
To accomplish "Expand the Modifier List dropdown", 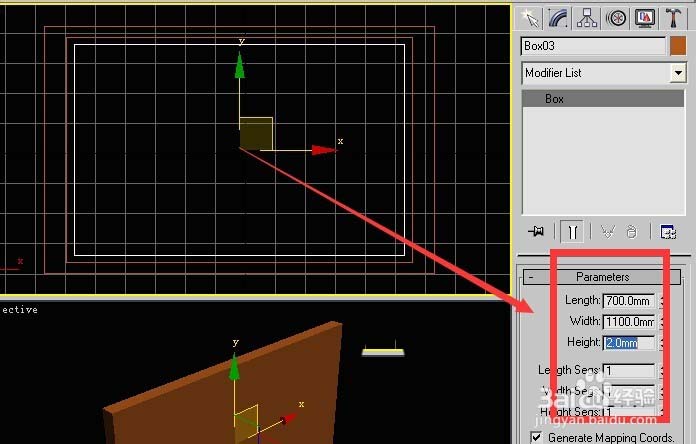I will pos(678,73).
